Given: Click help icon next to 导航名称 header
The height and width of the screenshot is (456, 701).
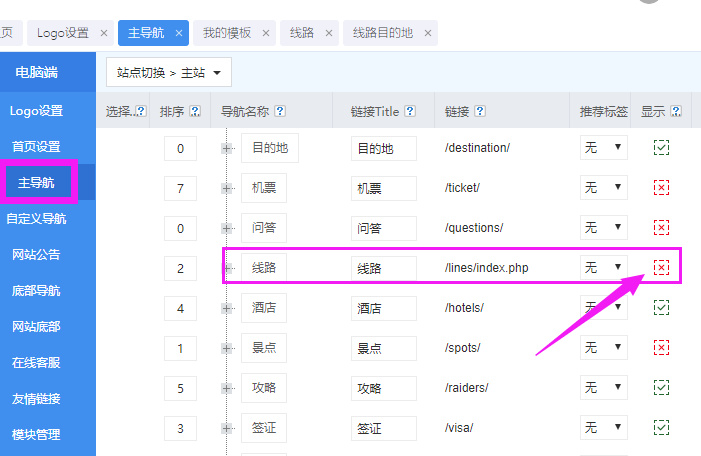Looking at the screenshot, I should (x=280, y=111).
